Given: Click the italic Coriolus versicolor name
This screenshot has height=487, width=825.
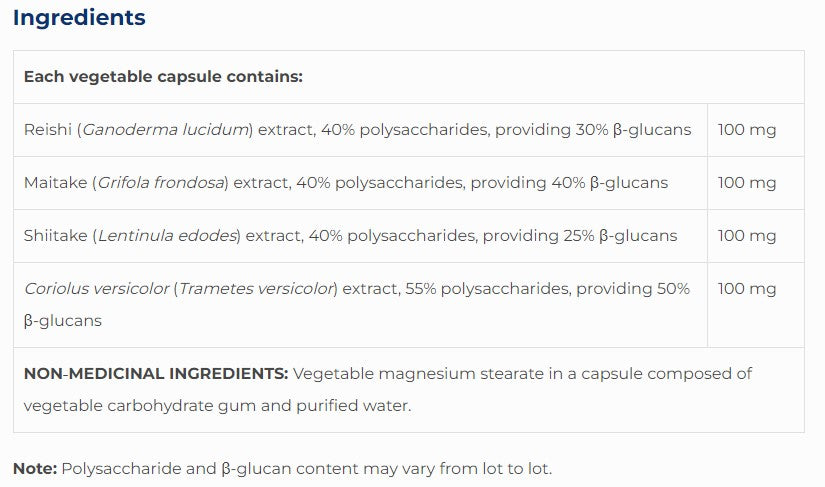Looking at the screenshot, I should [x=96, y=289].
